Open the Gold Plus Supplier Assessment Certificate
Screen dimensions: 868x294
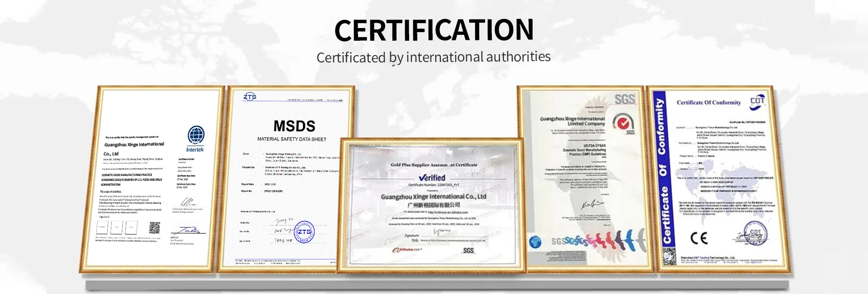432,205
